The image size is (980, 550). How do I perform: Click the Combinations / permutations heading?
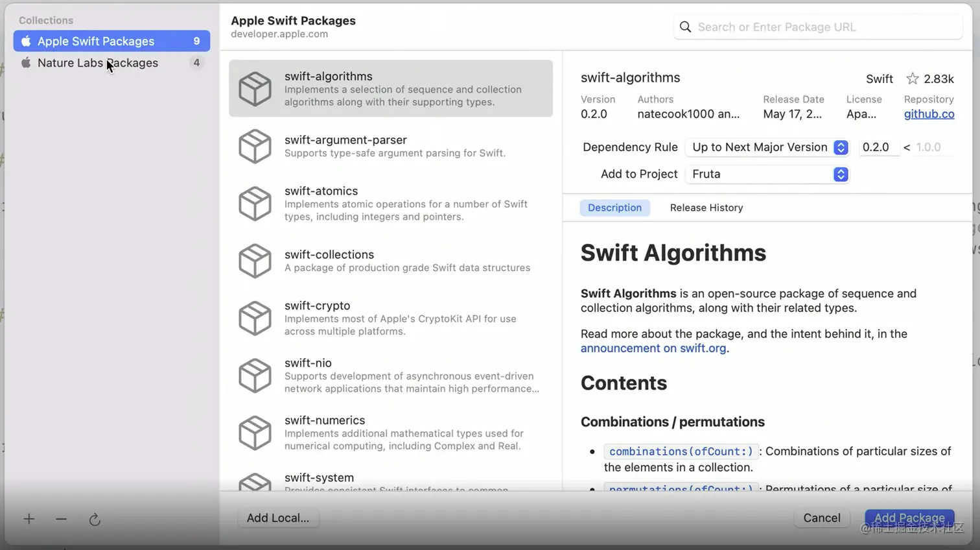[672, 422]
